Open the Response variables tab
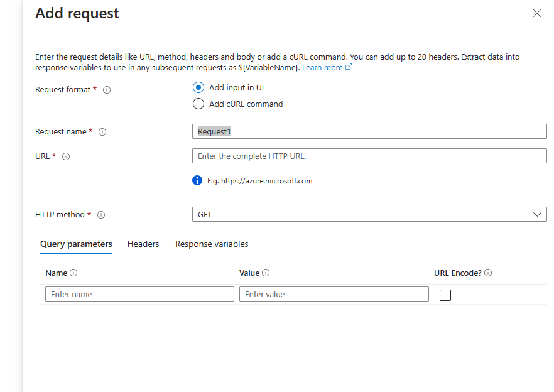The width and height of the screenshot is (554, 392). click(212, 244)
